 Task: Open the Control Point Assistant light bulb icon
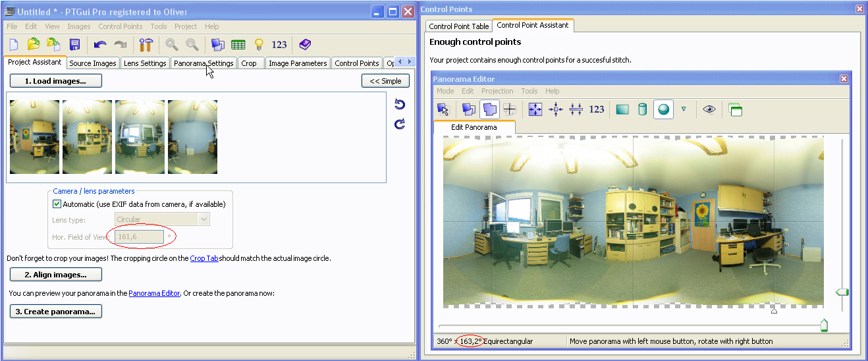[259, 45]
